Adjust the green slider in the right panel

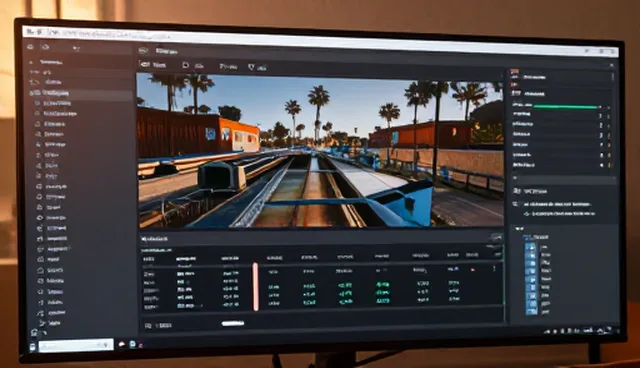click(567, 106)
